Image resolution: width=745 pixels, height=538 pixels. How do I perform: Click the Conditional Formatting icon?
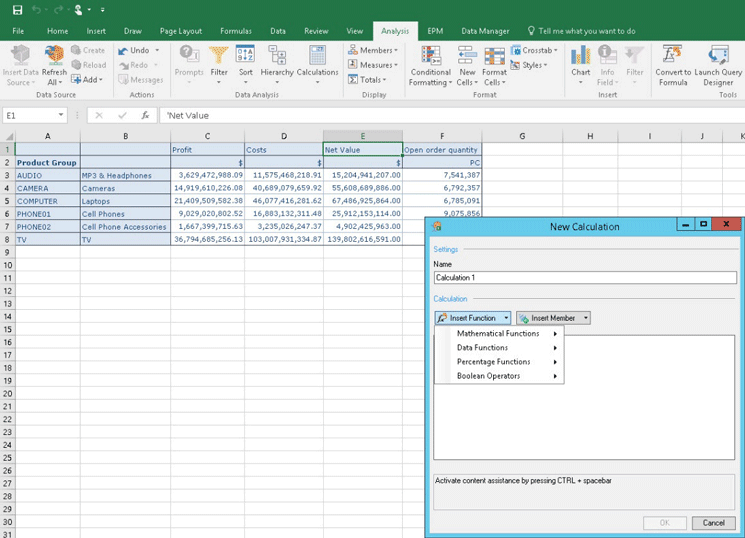(431, 55)
